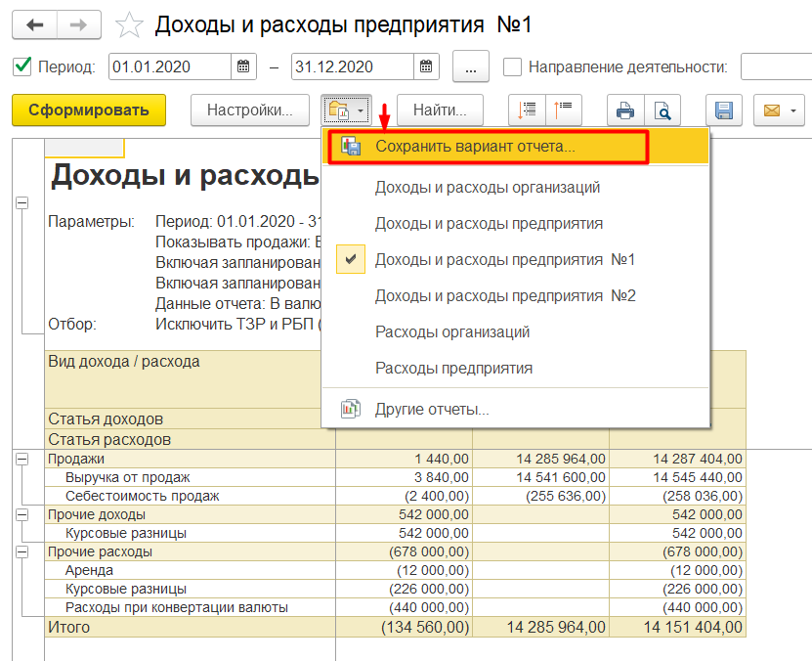Toggle the report variants dropdown button
The width and height of the screenshot is (812, 661).
pyautogui.click(x=346, y=110)
